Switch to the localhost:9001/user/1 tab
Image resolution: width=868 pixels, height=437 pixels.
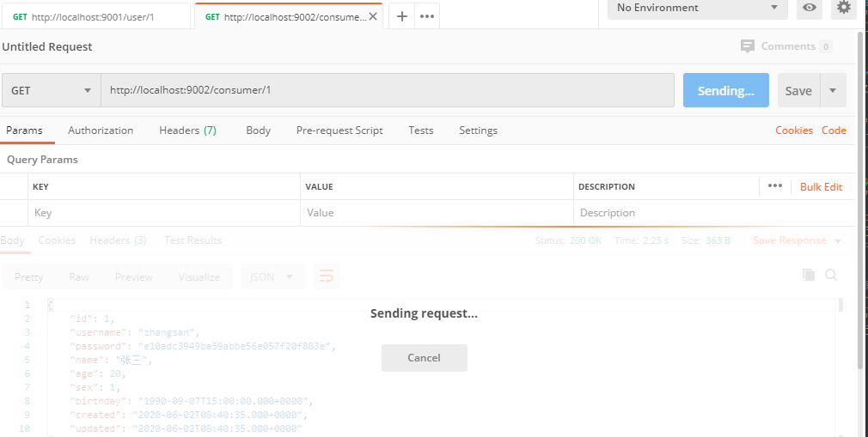[95, 16]
